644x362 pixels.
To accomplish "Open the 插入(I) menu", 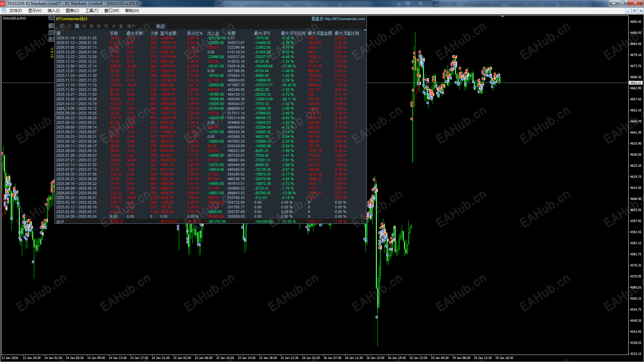I will 54,11.
